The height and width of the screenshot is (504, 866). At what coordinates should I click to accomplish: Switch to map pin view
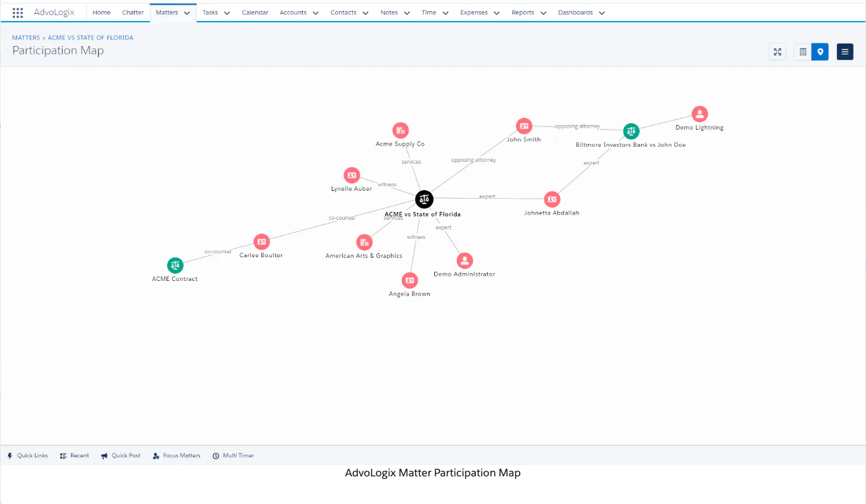[x=820, y=52]
